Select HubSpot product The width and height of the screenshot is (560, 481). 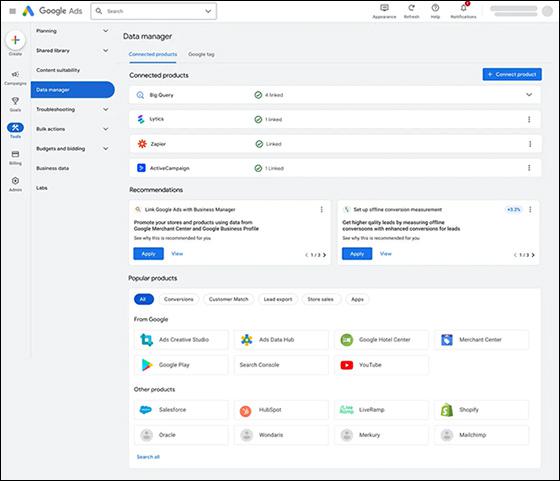[x=281, y=410]
